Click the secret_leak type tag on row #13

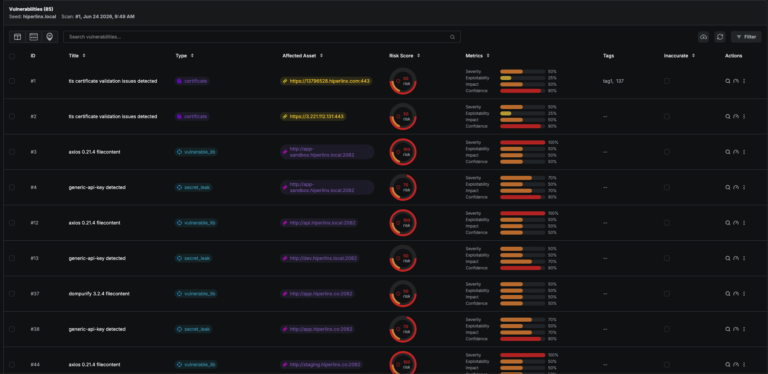coord(193,258)
